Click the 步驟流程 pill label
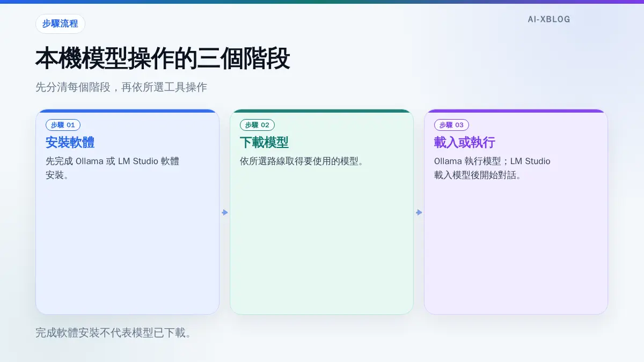This screenshot has width=644, height=362. tap(60, 24)
